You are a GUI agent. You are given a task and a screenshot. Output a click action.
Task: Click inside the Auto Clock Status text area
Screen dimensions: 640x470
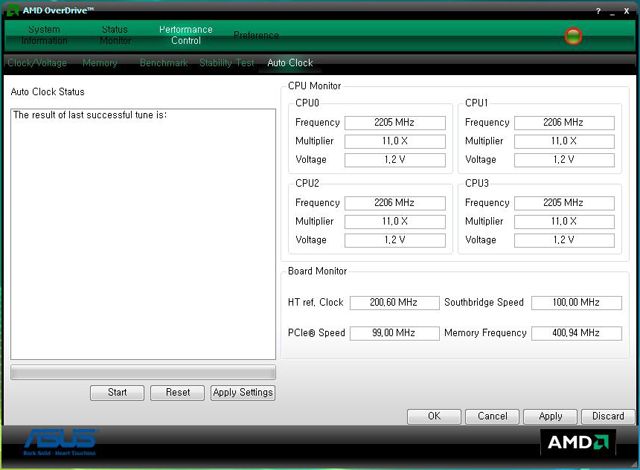[143, 234]
